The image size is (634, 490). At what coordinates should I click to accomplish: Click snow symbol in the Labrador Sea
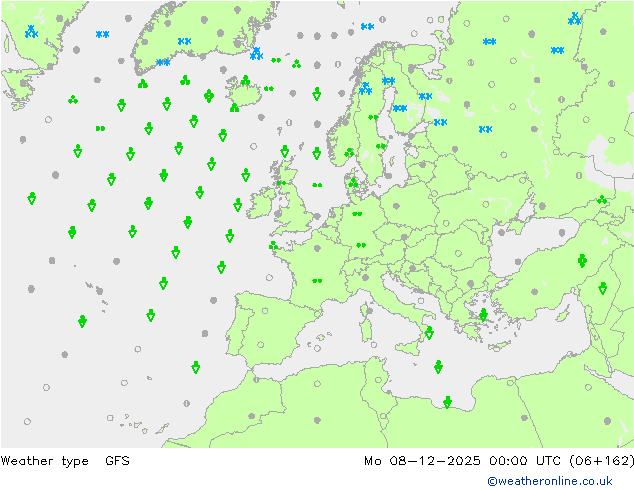coord(102,34)
